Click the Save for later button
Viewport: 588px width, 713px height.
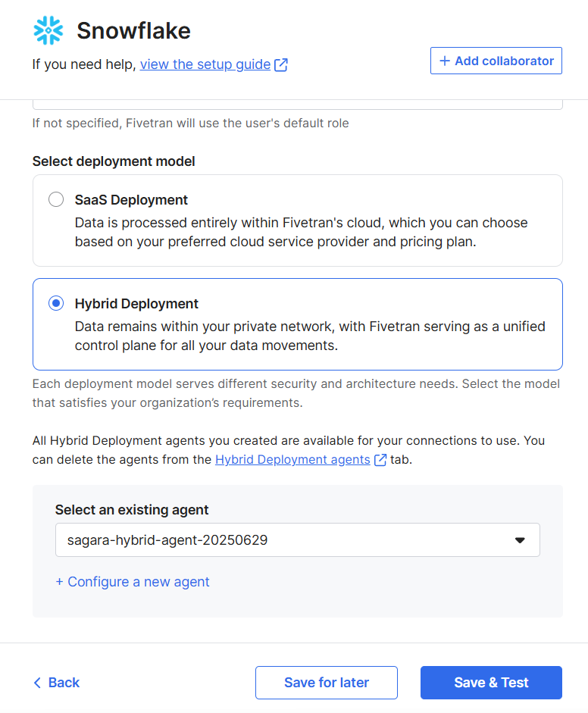pos(327,683)
